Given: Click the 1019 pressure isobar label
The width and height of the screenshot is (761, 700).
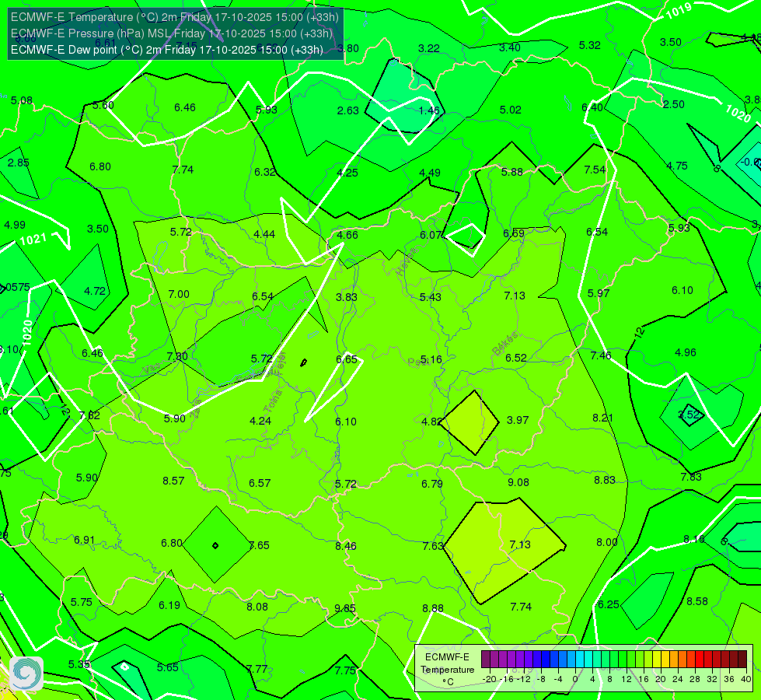Looking at the screenshot, I should point(679,11).
